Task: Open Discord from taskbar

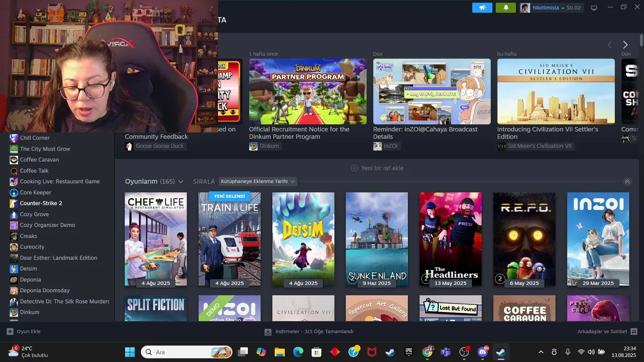Action: click(483, 352)
